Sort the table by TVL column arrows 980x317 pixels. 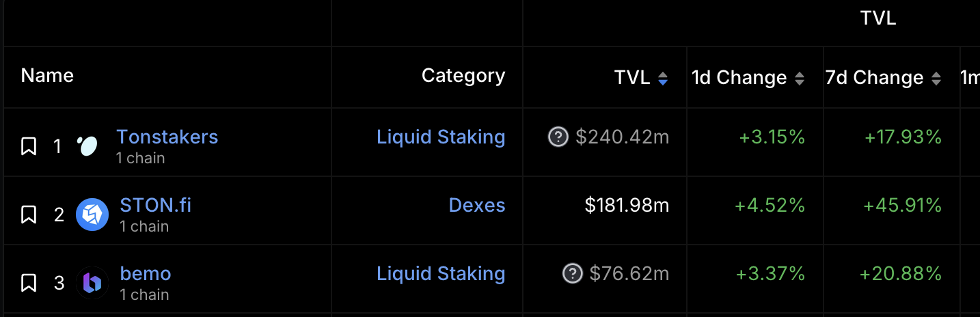point(662,79)
